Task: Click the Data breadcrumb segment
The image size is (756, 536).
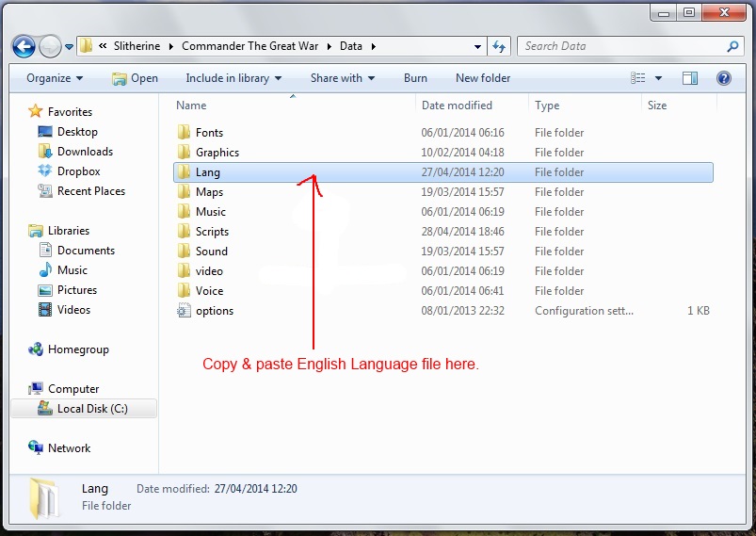Action: point(351,46)
